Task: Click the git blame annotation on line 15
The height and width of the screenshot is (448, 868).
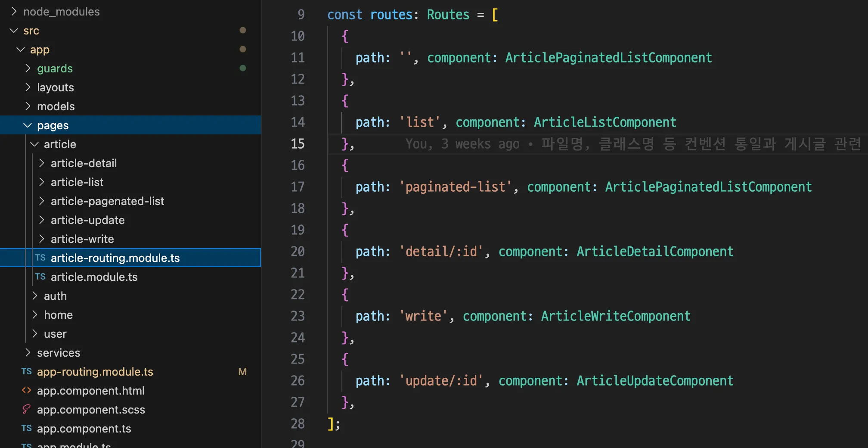Action: (633, 144)
